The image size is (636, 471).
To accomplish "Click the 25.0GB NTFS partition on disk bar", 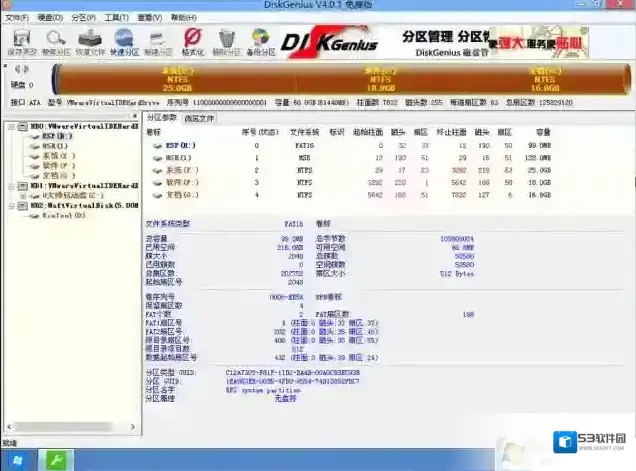I will tap(175, 78).
